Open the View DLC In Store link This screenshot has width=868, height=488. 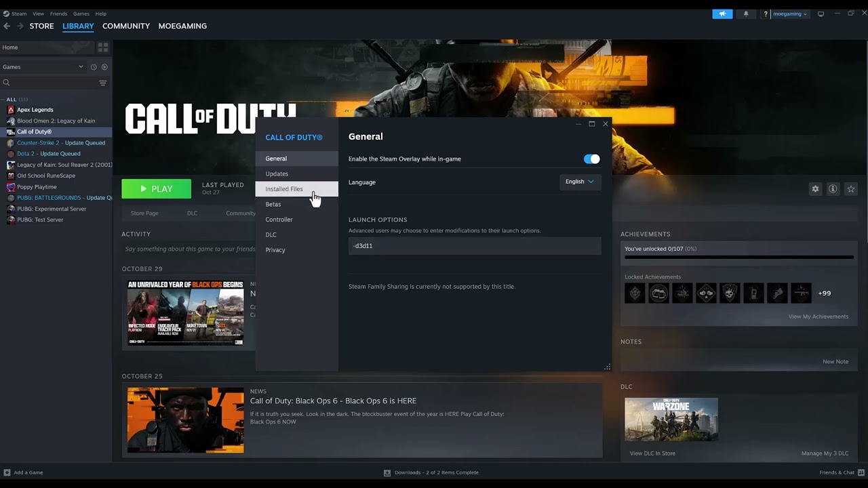[x=652, y=453]
